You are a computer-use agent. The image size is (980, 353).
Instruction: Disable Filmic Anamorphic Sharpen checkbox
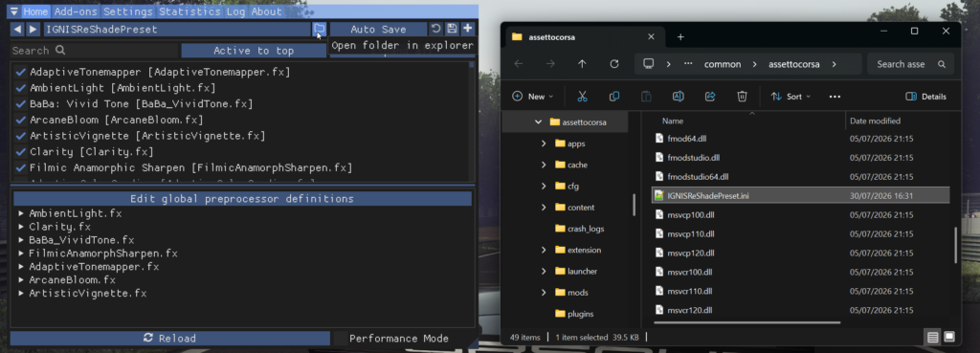[21, 167]
